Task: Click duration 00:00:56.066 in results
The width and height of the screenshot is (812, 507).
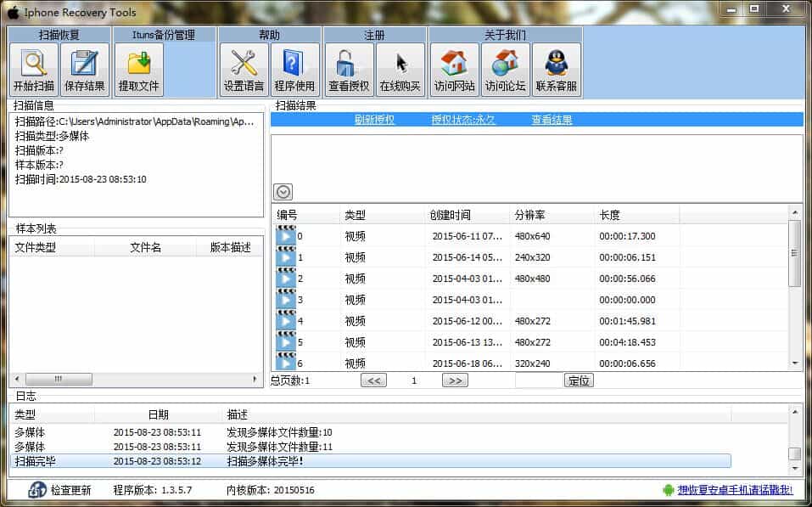Action: tap(627, 279)
